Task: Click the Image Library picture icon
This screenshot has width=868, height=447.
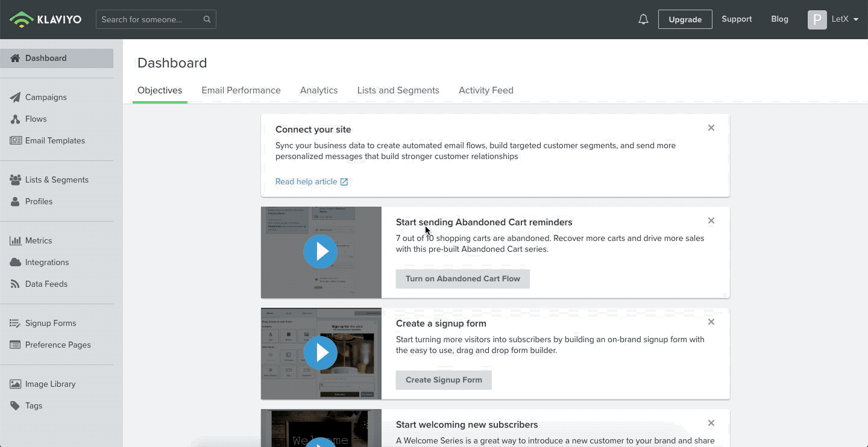Action: [x=16, y=384]
